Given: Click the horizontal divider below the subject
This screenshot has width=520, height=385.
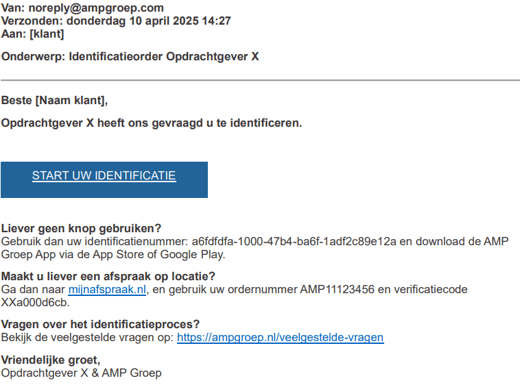Looking at the screenshot, I should [260, 80].
